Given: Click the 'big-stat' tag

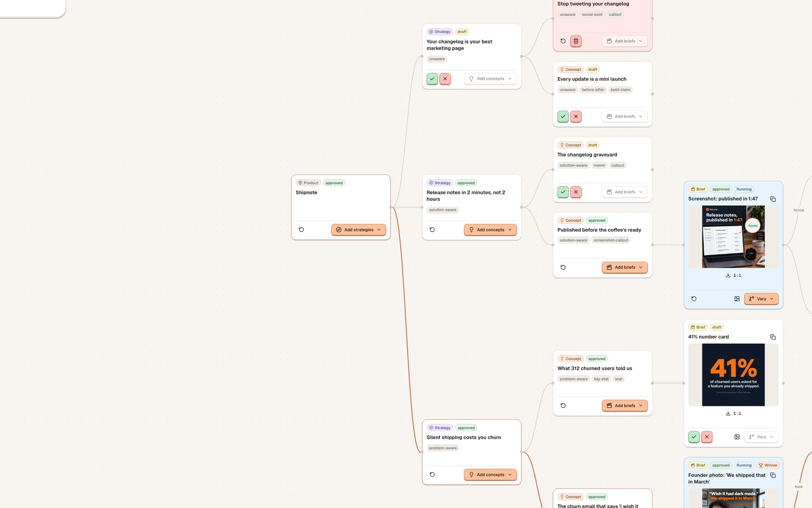Looking at the screenshot, I should (x=601, y=379).
